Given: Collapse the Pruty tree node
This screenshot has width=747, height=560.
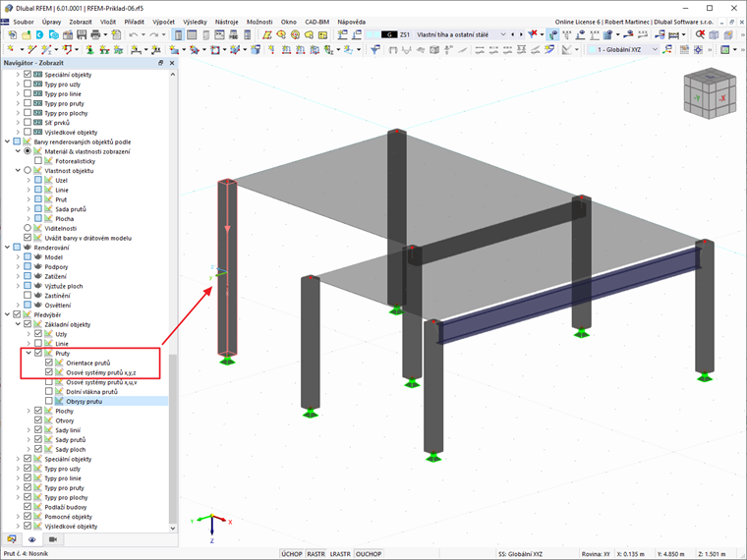Looking at the screenshot, I should [x=29, y=353].
